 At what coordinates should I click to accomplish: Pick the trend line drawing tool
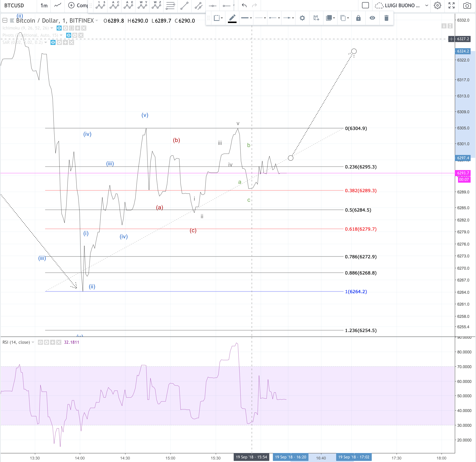(184, 6)
